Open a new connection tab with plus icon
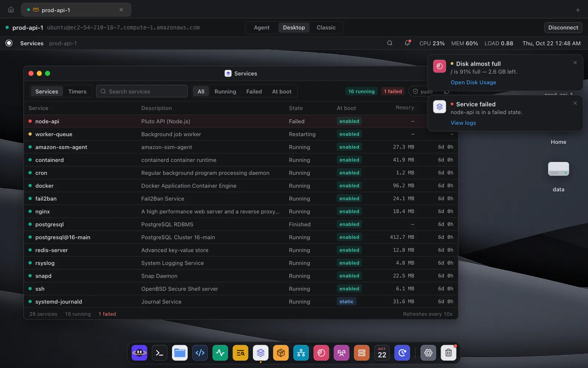 point(578,10)
